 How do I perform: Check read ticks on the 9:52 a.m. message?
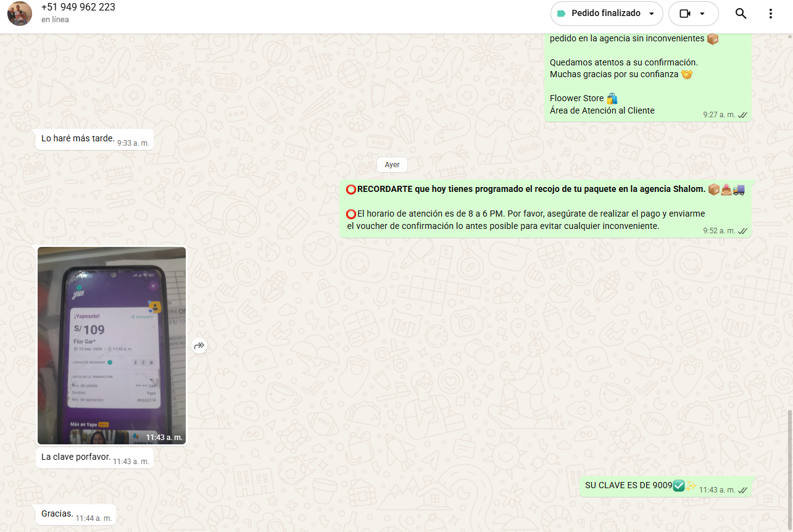(x=743, y=231)
